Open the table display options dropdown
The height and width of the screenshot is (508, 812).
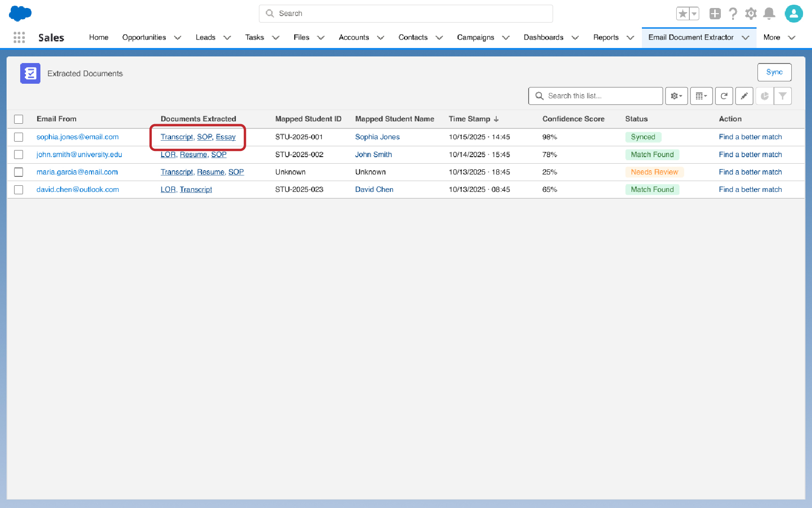[x=701, y=96]
